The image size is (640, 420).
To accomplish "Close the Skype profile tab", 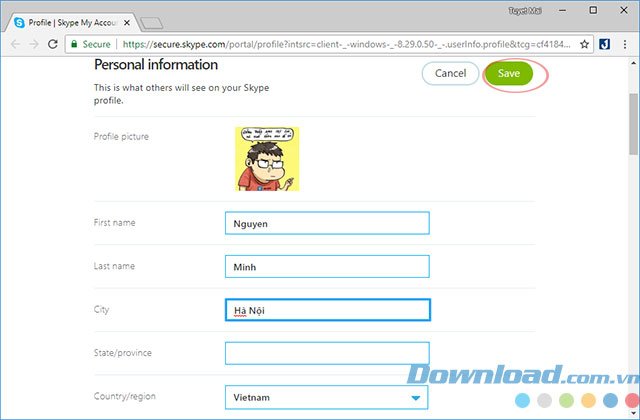I will (127, 23).
